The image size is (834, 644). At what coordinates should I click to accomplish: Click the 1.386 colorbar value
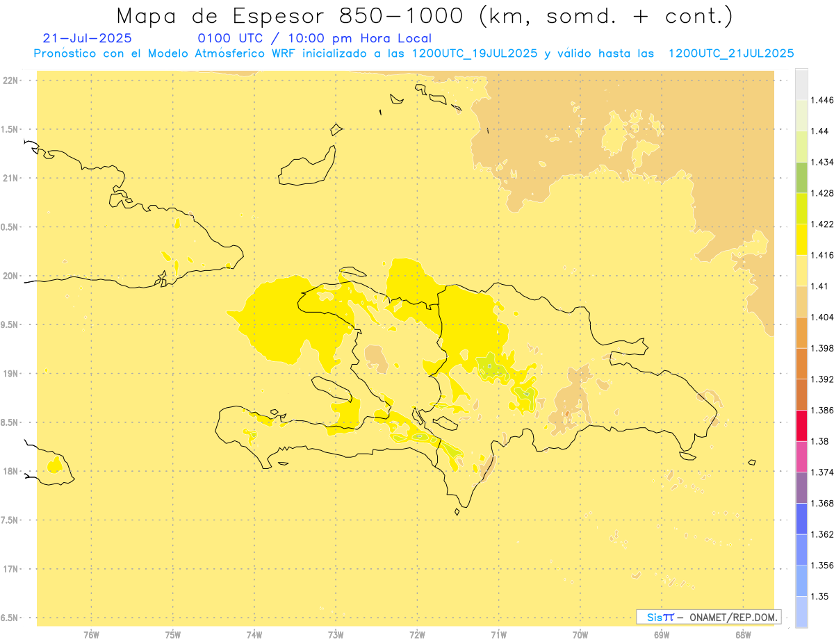[x=822, y=410]
